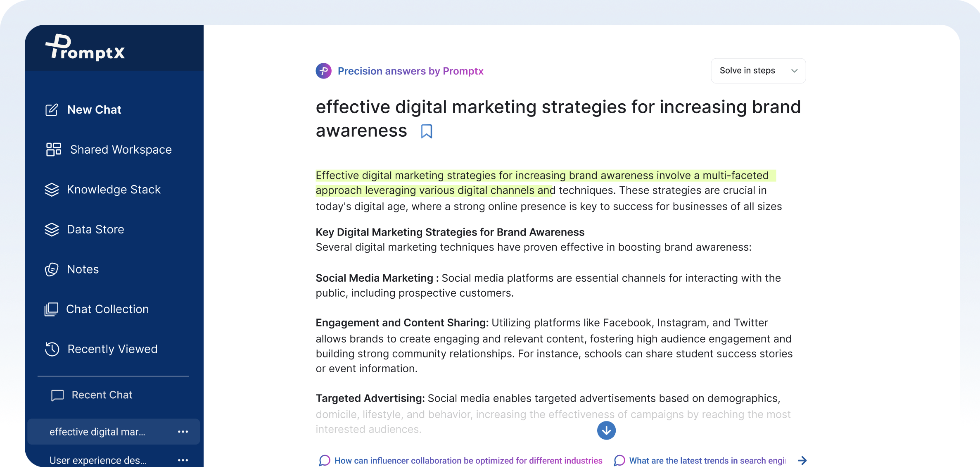Click the Knowledge Stack layers icon
980x471 pixels.
52,190
